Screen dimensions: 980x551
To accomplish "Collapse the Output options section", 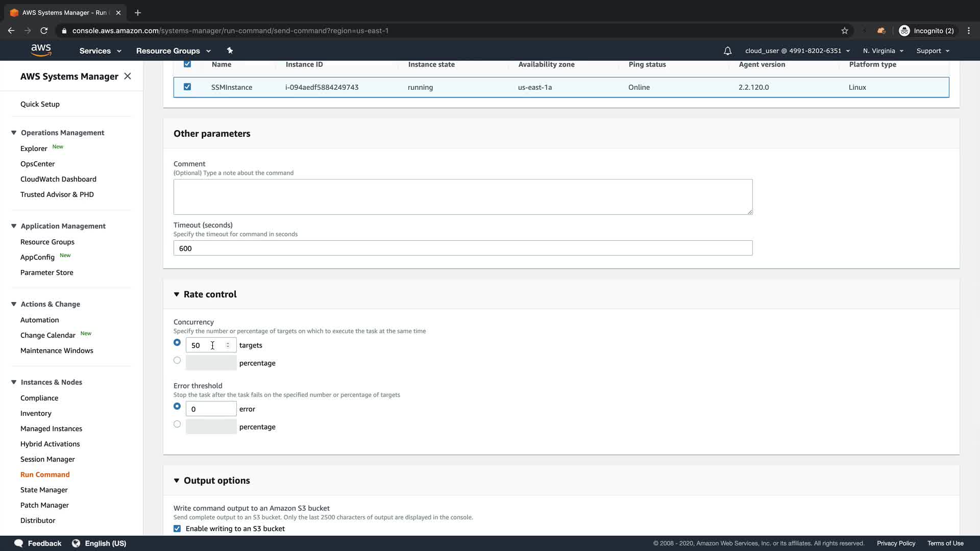I will pos(177,481).
